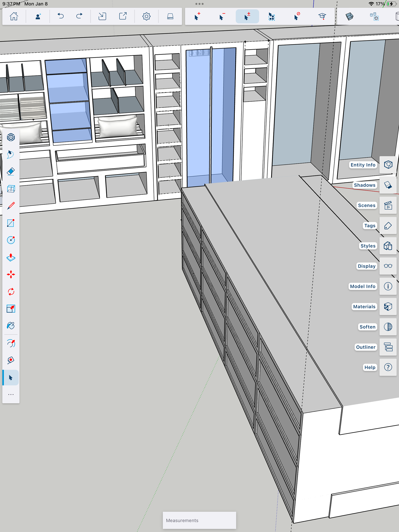This screenshot has width=399, height=532.
Task: Activate the red Move tool
Action: click(x=11, y=274)
